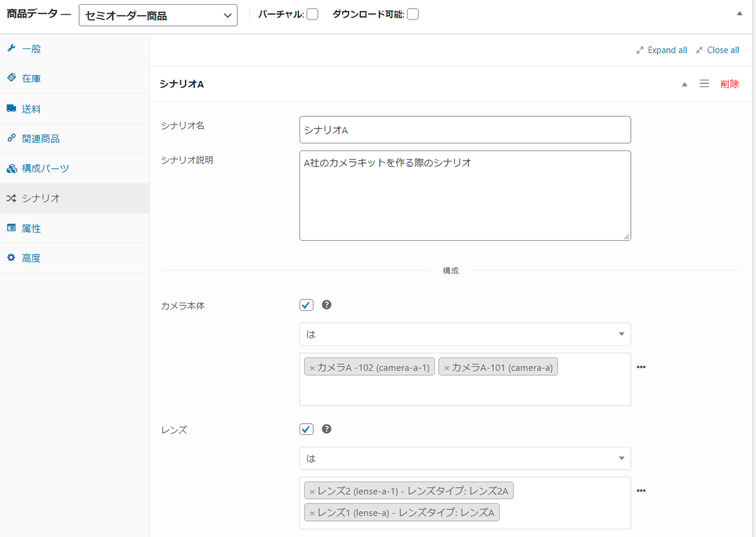Image resolution: width=756 pixels, height=537 pixels.
Task: Open the セミオーダー商品 product type dropdown
Action: [x=158, y=15]
